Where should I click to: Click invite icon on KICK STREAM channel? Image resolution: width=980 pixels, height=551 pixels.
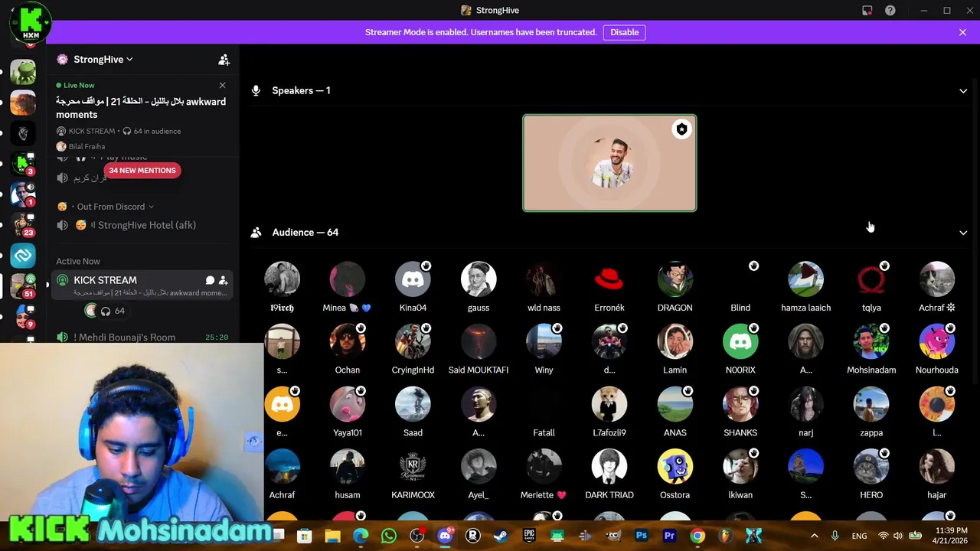click(223, 281)
